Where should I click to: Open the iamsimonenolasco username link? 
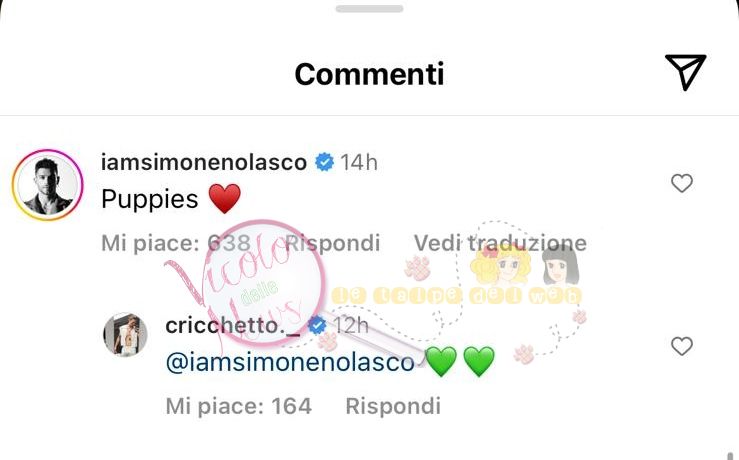click(x=204, y=163)
